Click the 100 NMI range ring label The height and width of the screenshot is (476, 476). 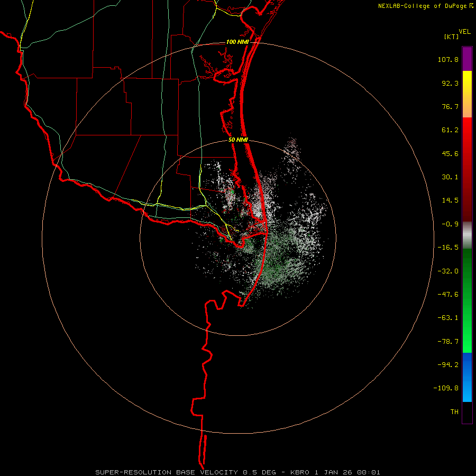pos(237,42)
